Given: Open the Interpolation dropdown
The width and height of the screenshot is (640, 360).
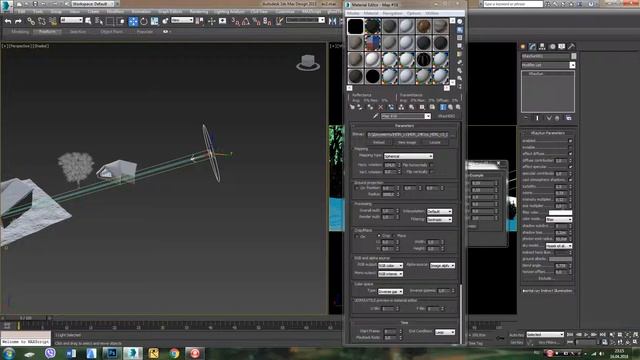Looking at the screenshot, I should [x=439, y=211].
